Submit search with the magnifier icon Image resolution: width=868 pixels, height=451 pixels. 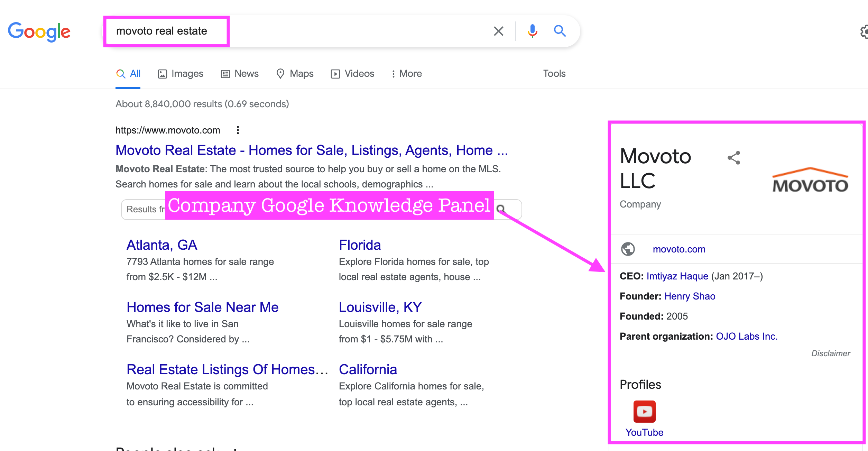tap(560, 31)
